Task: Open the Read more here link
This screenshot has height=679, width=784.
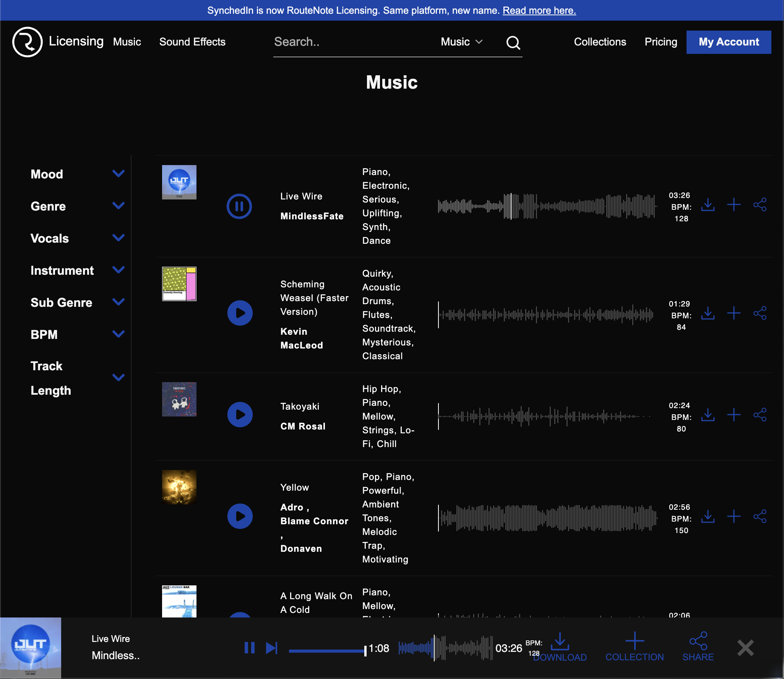Action: coord(539,10)
